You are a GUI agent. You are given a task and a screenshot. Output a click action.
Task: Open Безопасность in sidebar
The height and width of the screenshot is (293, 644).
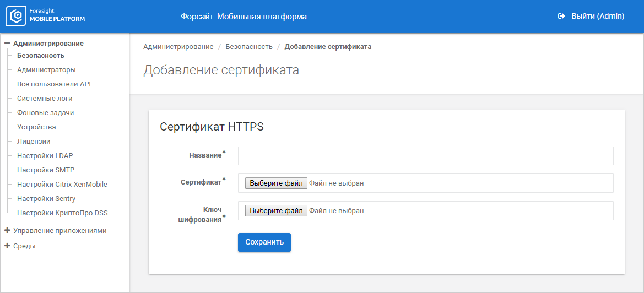41,56
